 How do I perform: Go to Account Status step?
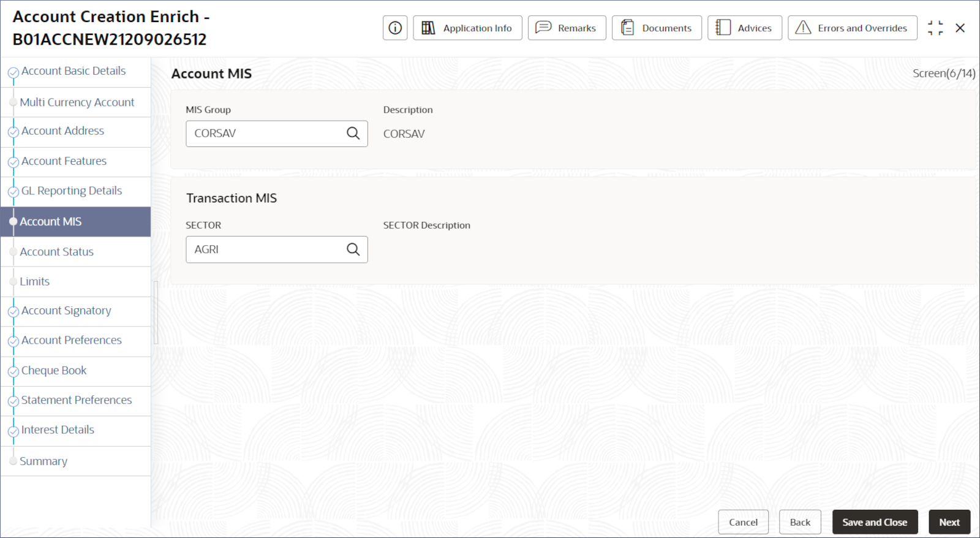tap(75, 252)
